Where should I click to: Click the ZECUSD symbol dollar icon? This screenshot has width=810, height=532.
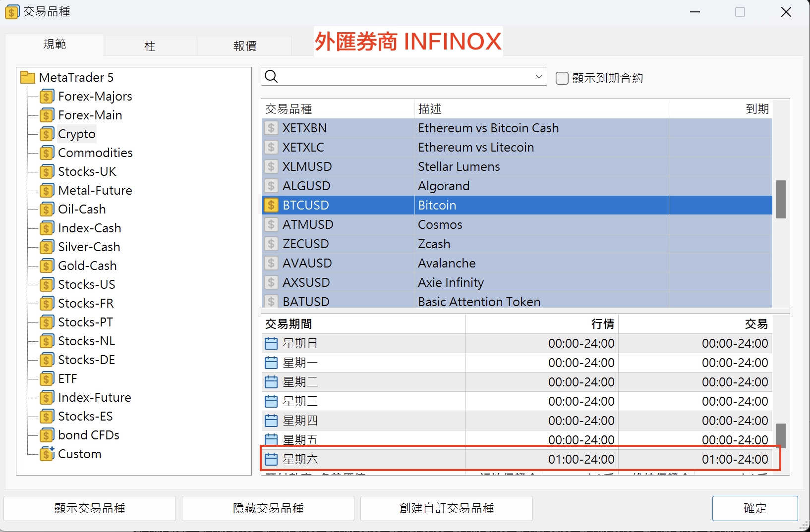coord(271,244)
